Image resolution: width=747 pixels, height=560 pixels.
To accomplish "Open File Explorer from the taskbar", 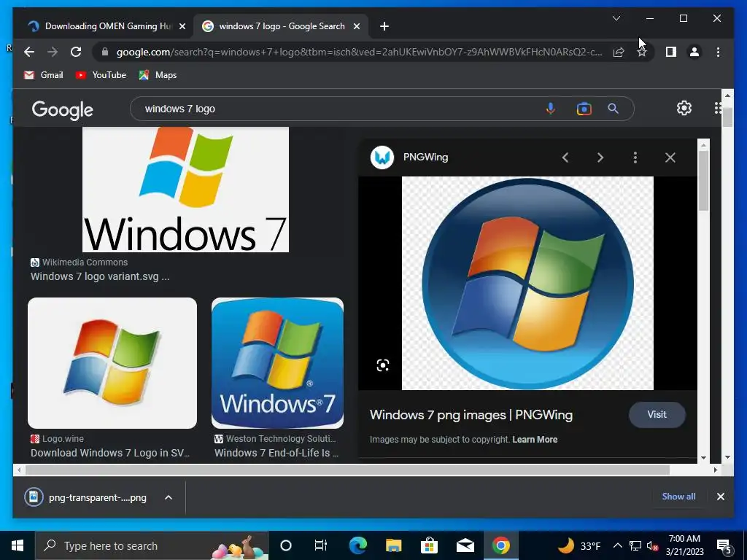I will (x=393, y=545).
